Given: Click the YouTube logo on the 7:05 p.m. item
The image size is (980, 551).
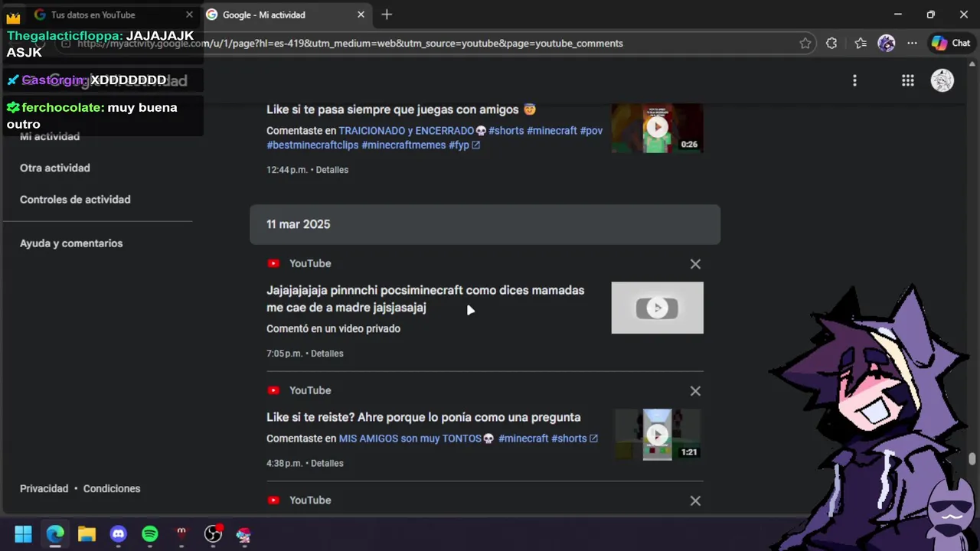Looking at the screenshot, I should tap(273, 263).
